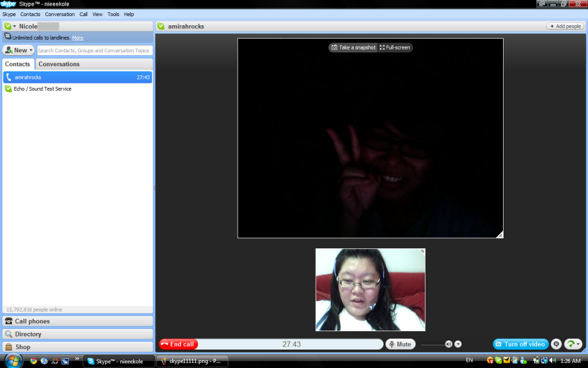
Task: Click the call timer in call bar
Action: (x=291, y=344)
